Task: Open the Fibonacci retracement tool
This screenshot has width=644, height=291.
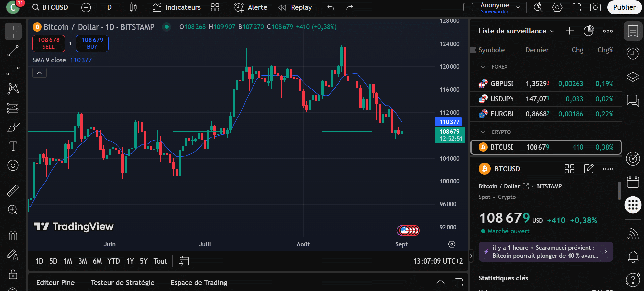Action: pyautogui.click(x=13, y=70)
